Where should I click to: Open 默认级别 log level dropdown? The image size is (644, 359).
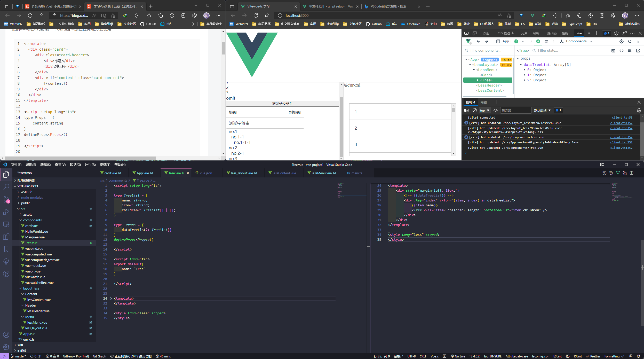542,110
